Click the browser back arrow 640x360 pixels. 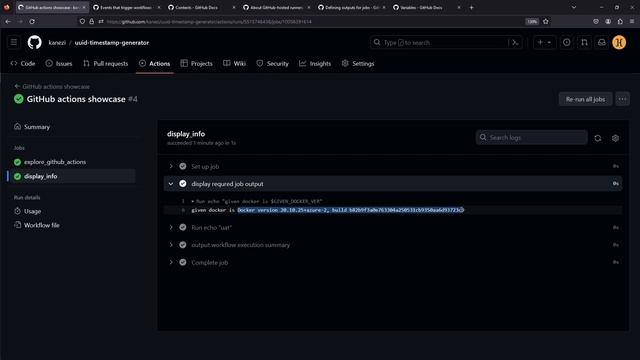pos(8,21)
